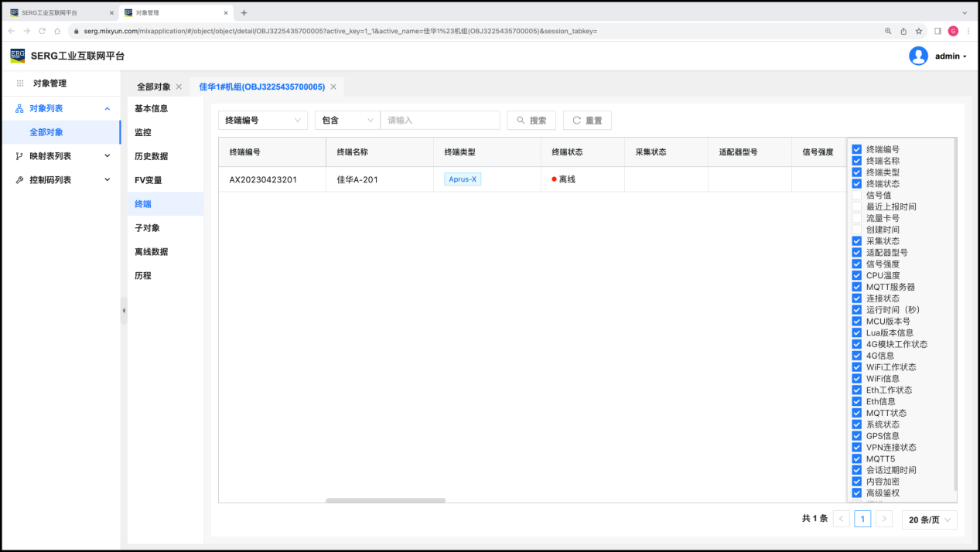Viewport: 980px width, 552px height.
Task: Click the 重置 reset button
Action: click(587, 121)
